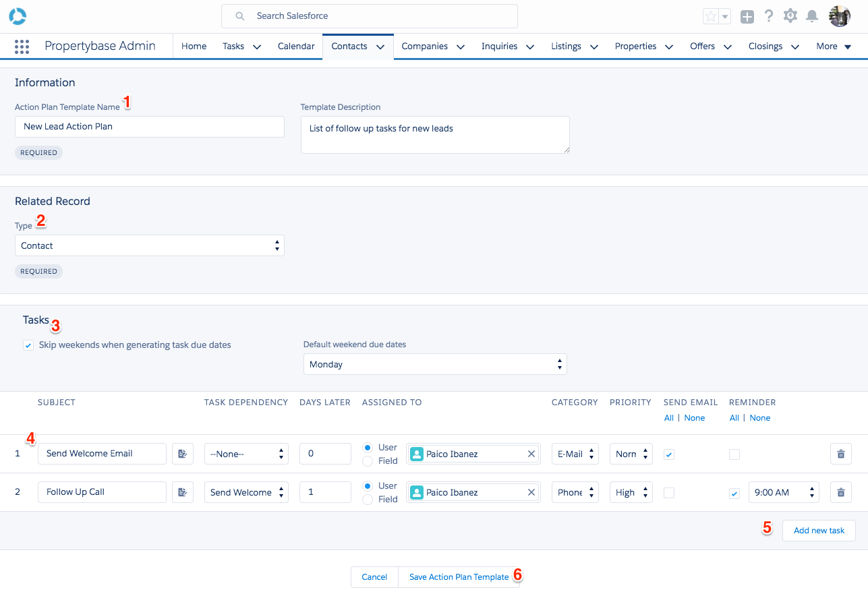
Task: Select User radio for Follow Up Call
Action: tap(368, 486)
